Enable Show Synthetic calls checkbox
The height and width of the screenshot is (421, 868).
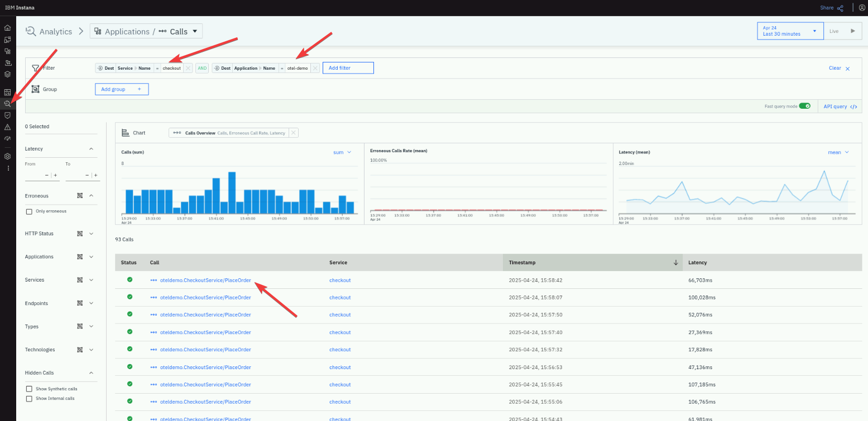29,389
